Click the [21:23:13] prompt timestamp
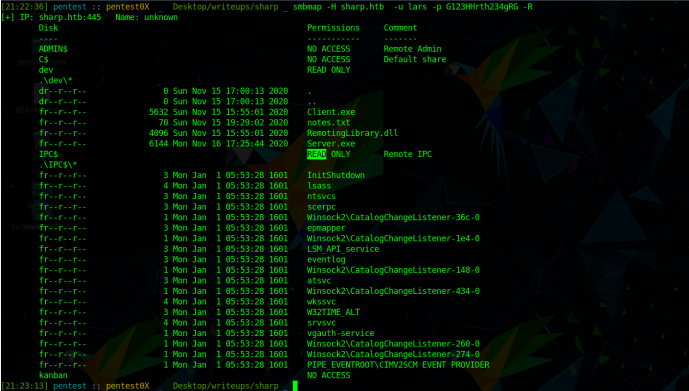The image size is (689, 391). pyautogui.click(x=25, y=386)
